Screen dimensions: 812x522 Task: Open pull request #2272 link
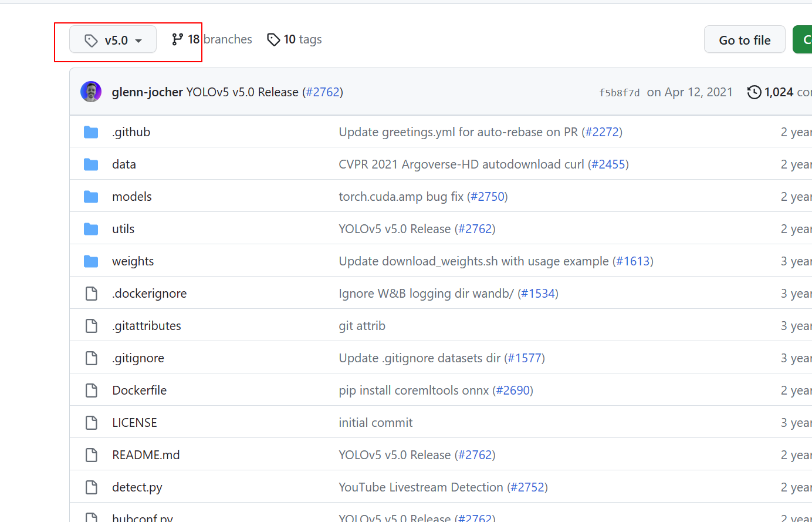tap(602, 132)
